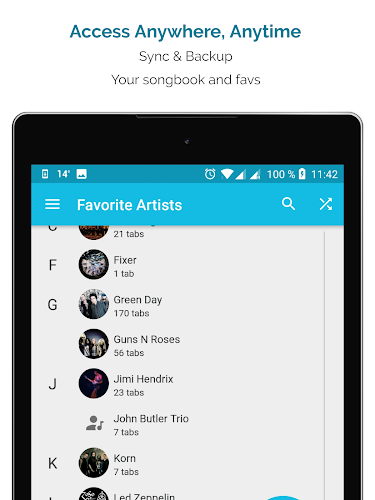This screenshot has width=375, height=500.
Task: Tap the battery charging status icon
Action: pyautogui.click(x=302, y=174)
